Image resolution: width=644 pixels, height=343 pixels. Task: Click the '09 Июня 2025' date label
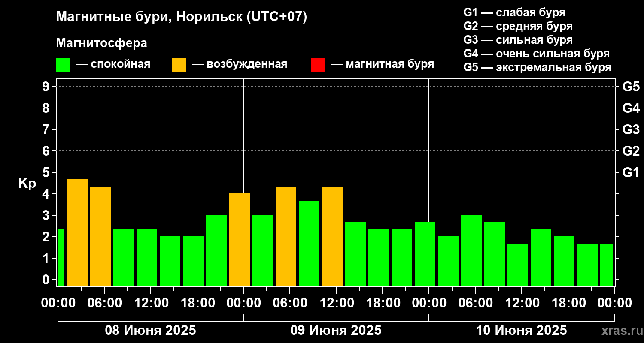coord(336,331)
